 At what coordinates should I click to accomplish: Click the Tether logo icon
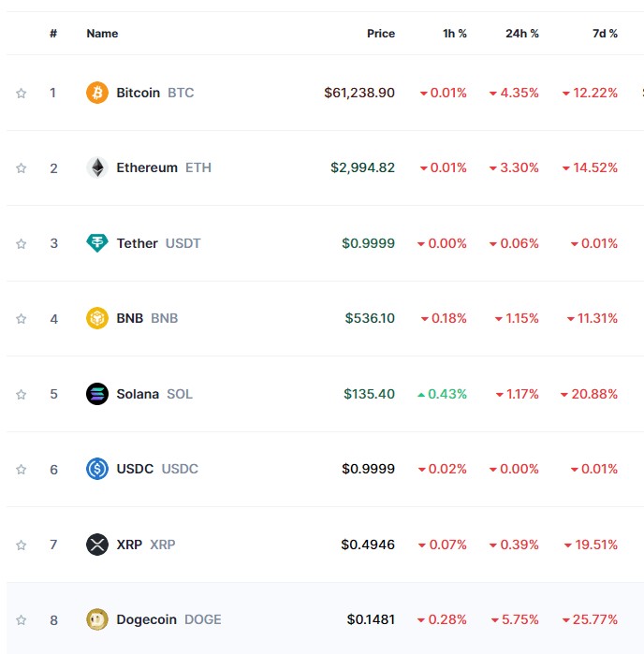(97, 243)
